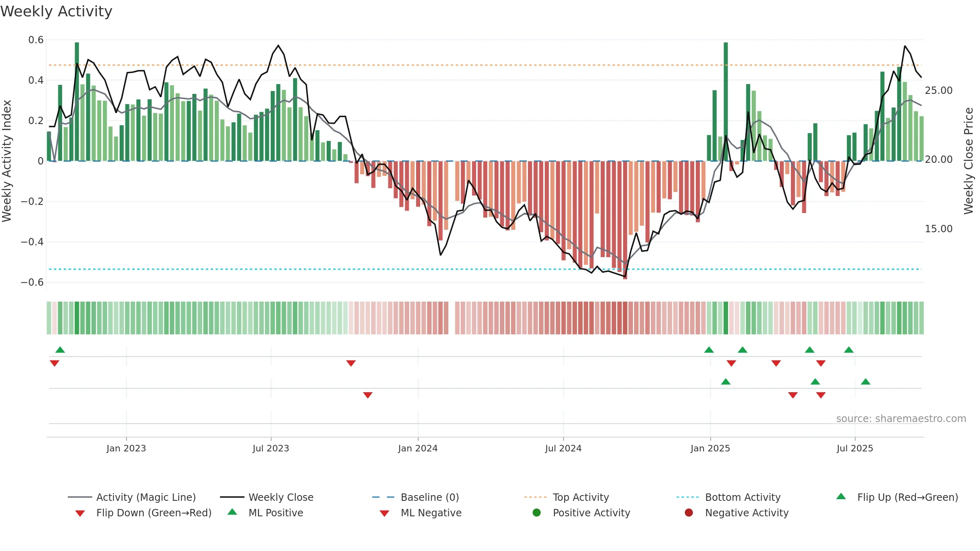This screenshot has width=980, height=551.
Task: Click the '25.00' right axis tick label
Action: tap(939, 90)
